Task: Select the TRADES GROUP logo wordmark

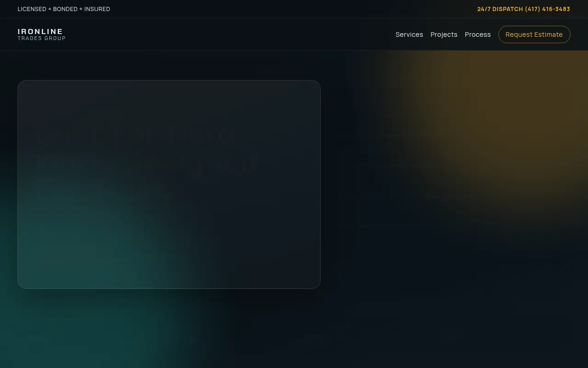Action: (41, 38)
